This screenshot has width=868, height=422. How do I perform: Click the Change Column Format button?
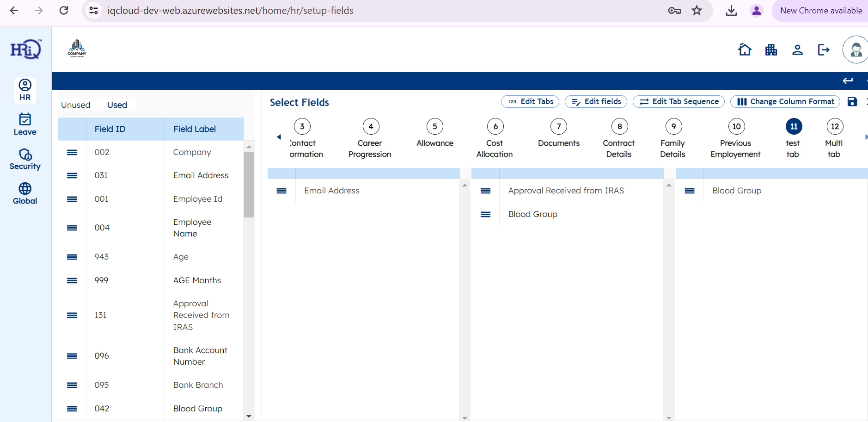785,101
